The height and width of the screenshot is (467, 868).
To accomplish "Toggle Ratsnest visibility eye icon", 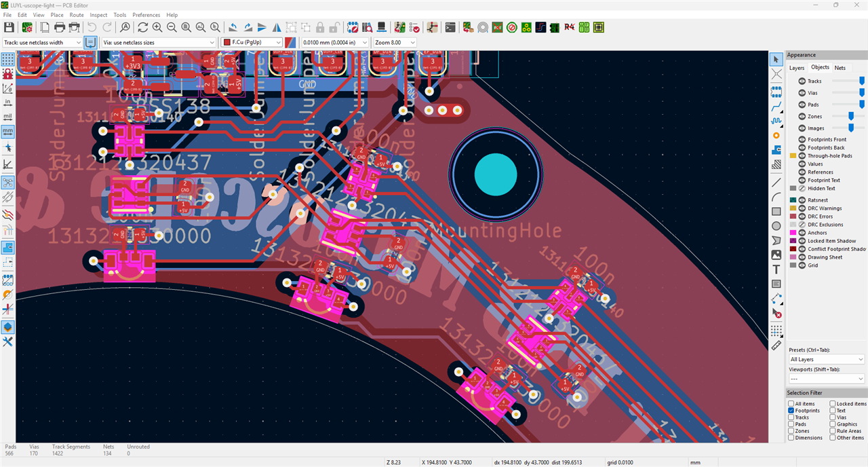I will pos(802,200).
